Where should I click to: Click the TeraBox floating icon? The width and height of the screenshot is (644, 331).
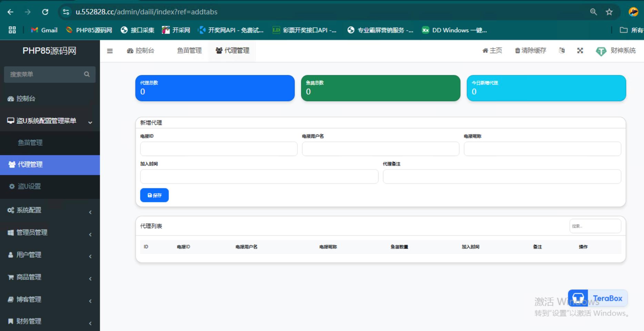[x=578, y=298]
